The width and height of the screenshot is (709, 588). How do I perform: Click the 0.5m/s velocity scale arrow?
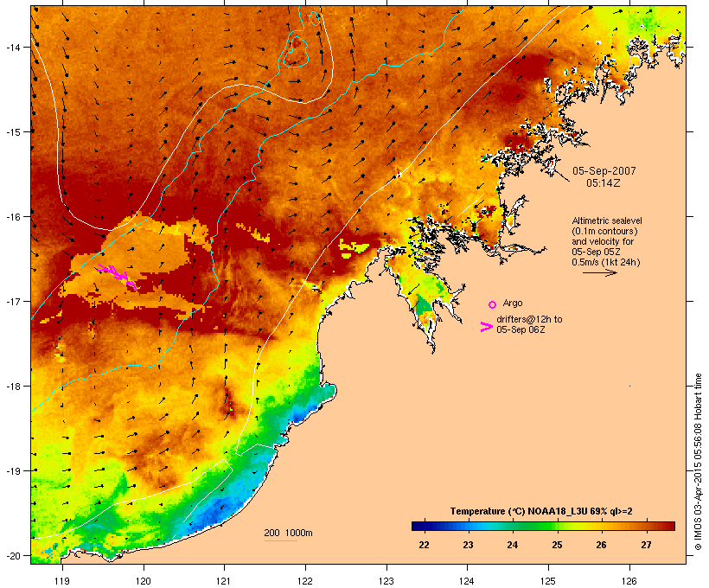click(599, 272)
